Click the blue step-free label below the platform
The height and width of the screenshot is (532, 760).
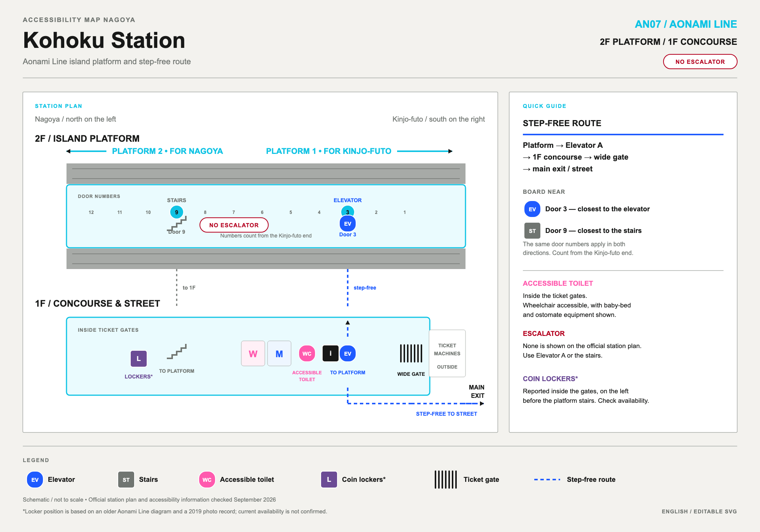pyautogui.click(x=365, y=288)
